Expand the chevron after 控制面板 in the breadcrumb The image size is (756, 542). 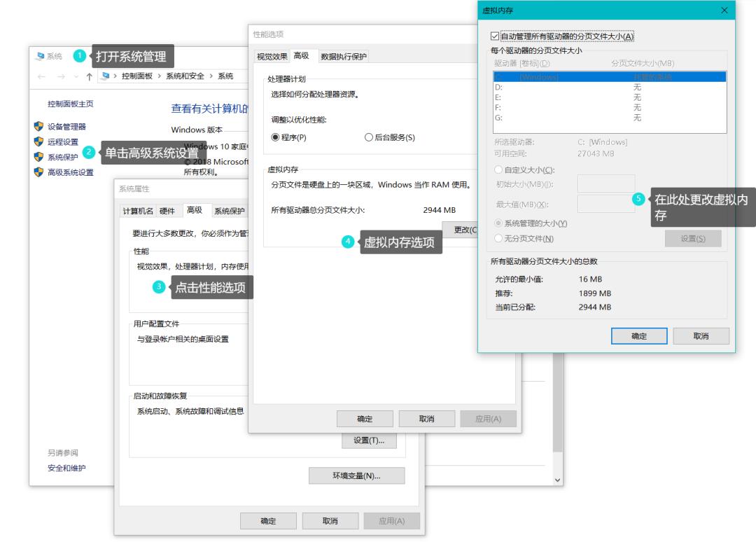tap(159, 75)
